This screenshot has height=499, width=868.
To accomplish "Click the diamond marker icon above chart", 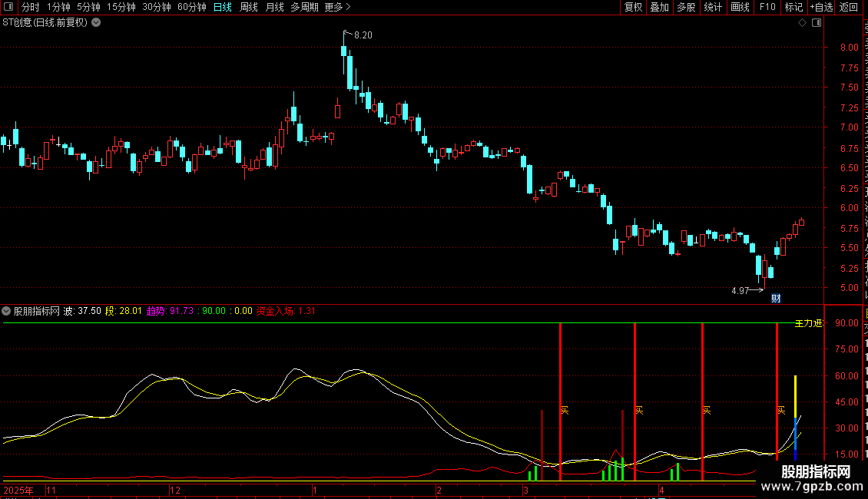I will pos(802,23).
